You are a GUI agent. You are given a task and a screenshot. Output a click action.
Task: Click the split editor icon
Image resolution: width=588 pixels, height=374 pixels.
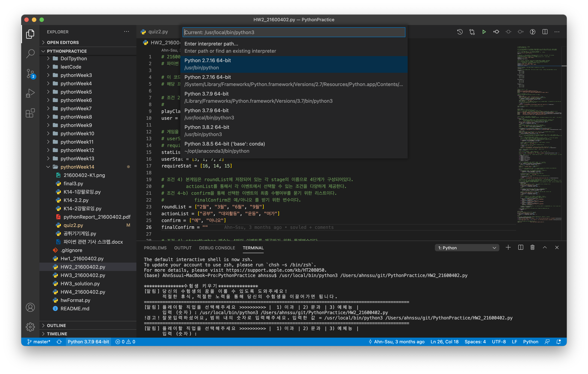click(x=545, y=32)
